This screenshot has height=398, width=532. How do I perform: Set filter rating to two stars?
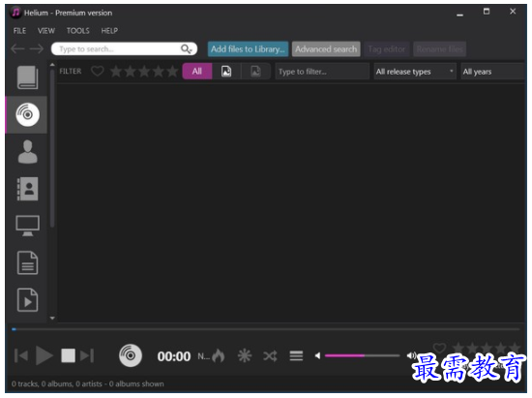click(x=131, y=72)
